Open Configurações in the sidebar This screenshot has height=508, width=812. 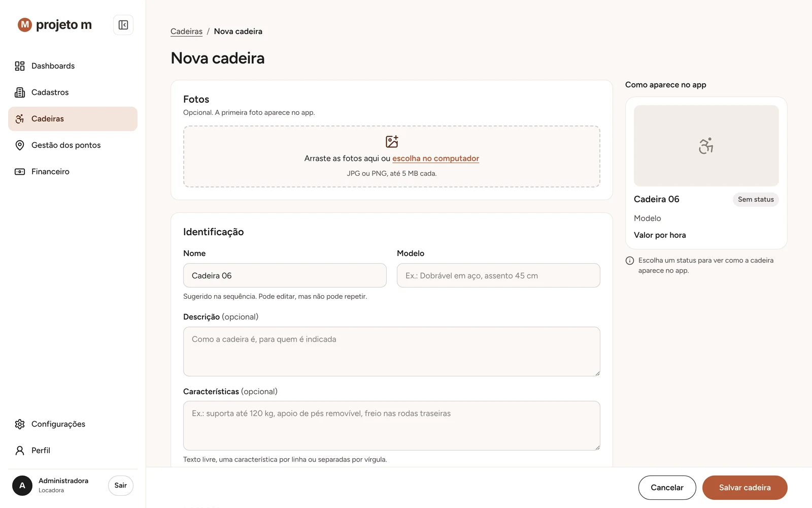click(x=73, y=424)
